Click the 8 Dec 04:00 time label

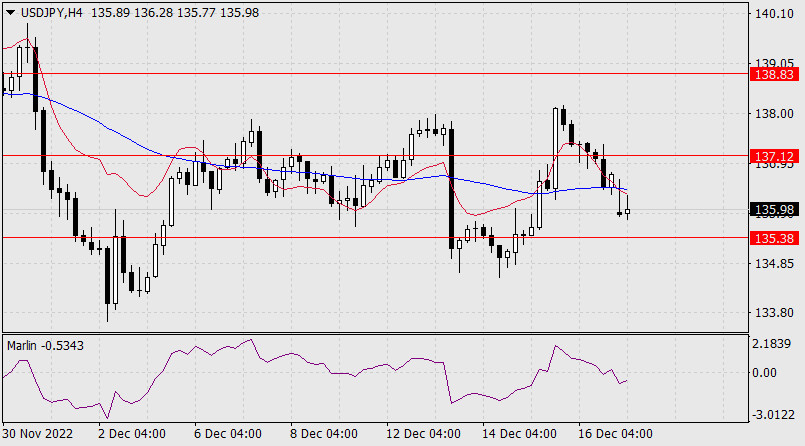coord(321,434)
